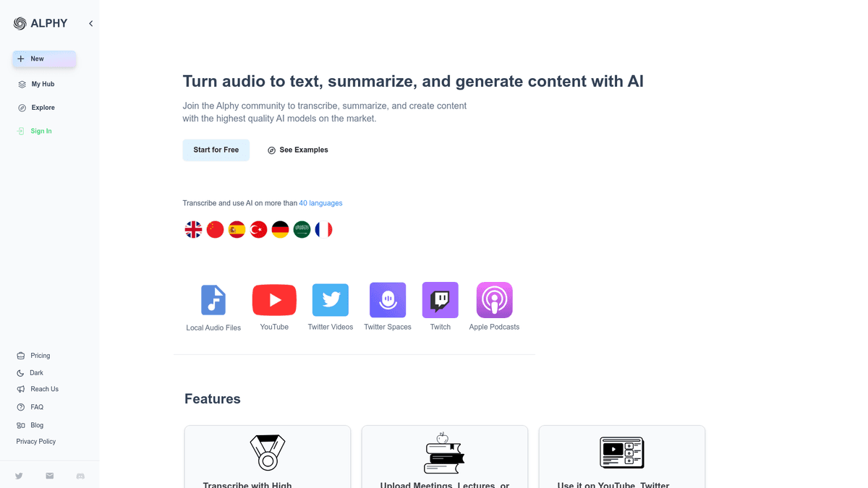The image size is (868, 488).
Task: Click the Start for Free button
Action: [216, 150]
